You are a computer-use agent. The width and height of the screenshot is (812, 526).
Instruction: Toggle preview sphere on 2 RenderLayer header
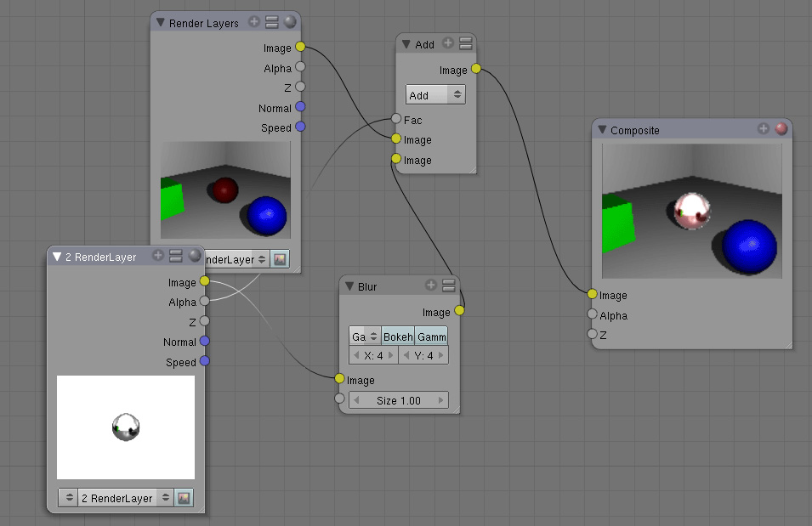pyautogui.click(x=195, y=255)
